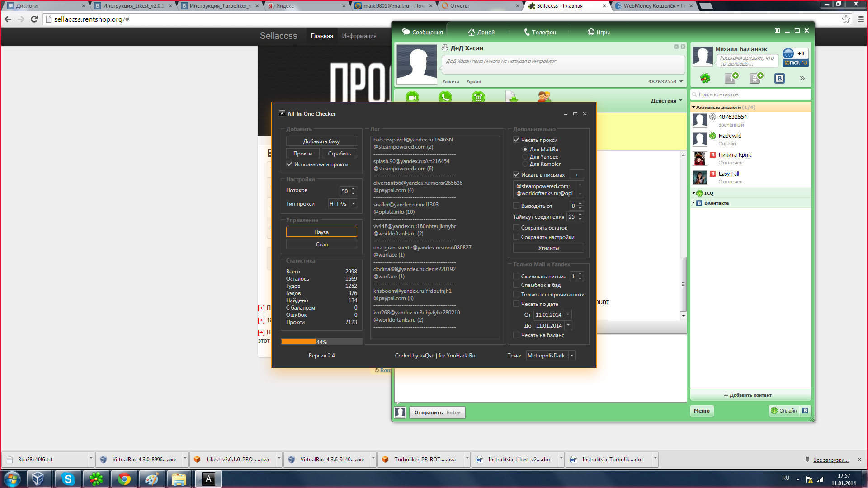Viewport: 868px width, 488px height.
Task: Click the ICQ flower icon in the sidebar
Action: coord(705,78)
